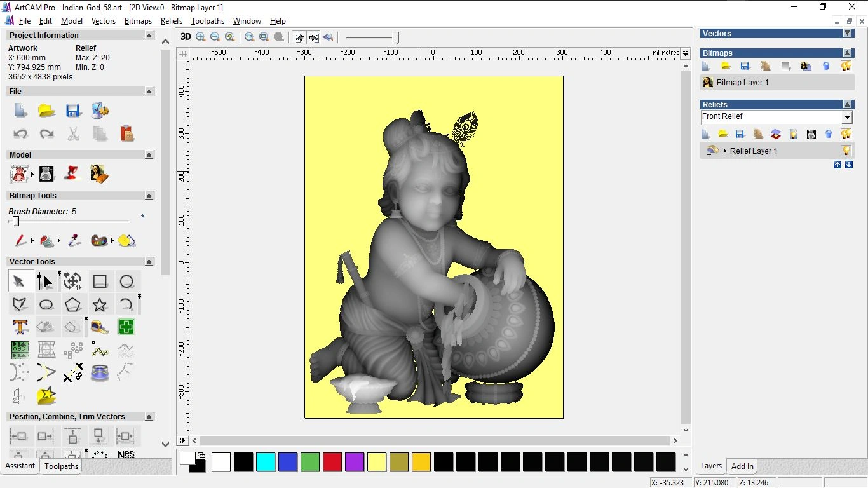Pick the red colour swatch in palette
Screen dimensions: 868x488
coord(332,462)
